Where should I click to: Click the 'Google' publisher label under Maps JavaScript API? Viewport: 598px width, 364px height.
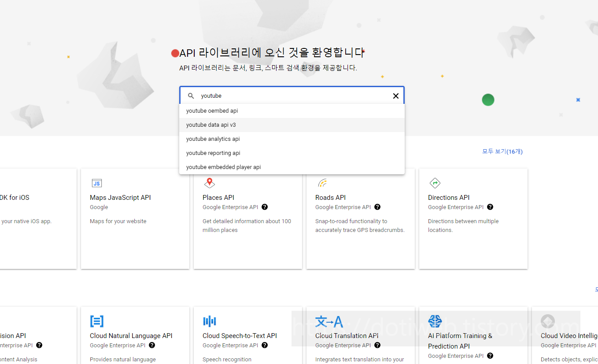pyautogui.click(x=99, y=207)
